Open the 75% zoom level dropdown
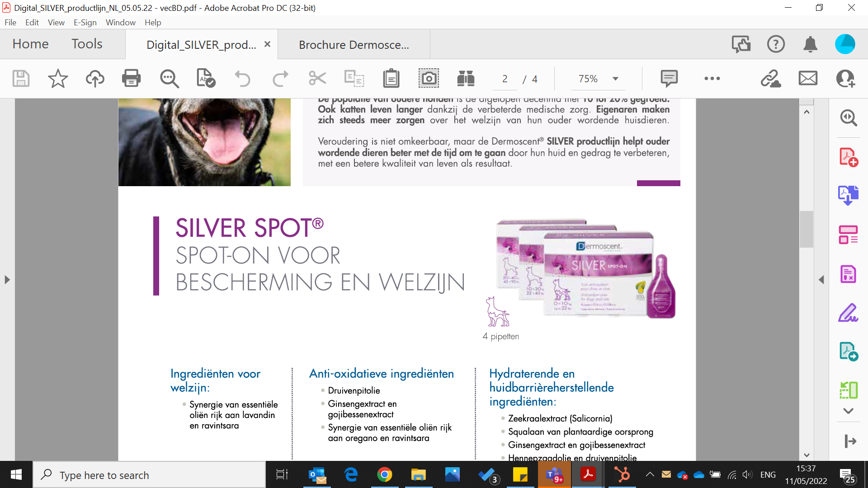Image resolution: width=868 pixels, height=488 pixels. [615, 79]
